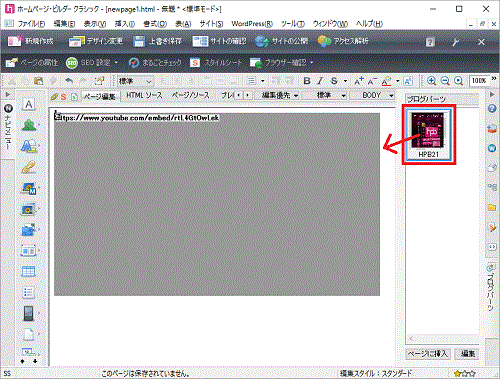This screenshot has height=379, width=500.
Task: Open the wrench settings icon
Action: [455, 42]
